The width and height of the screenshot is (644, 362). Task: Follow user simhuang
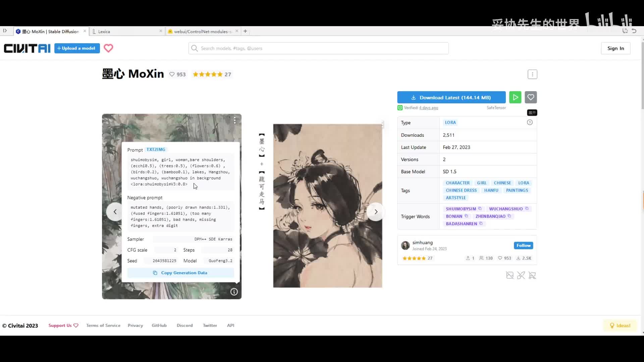(523, 245)
